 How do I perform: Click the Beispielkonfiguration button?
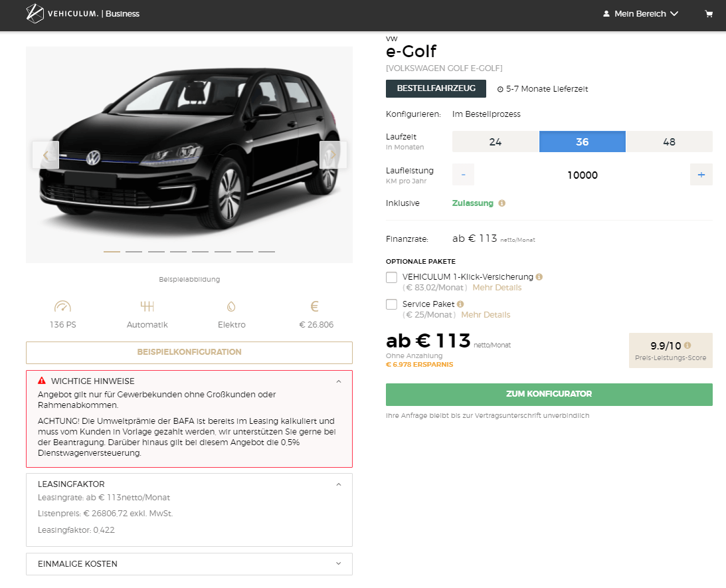point(189,352)
